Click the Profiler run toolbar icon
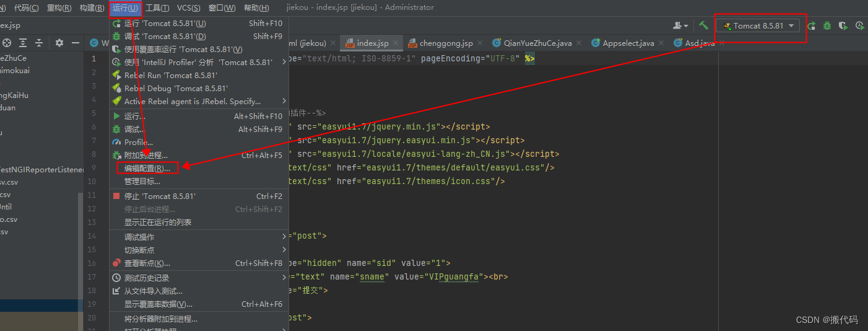The image size is (868, 331). (859, 25)
